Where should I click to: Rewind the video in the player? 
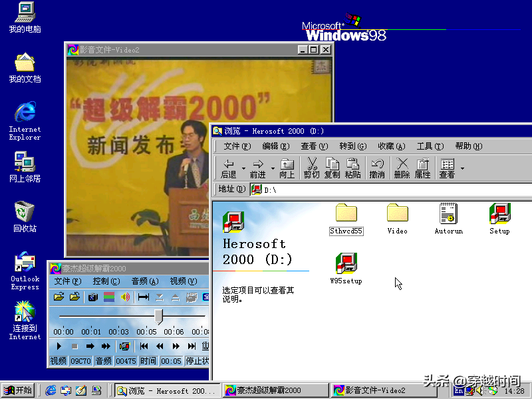[x=160, y=346]
